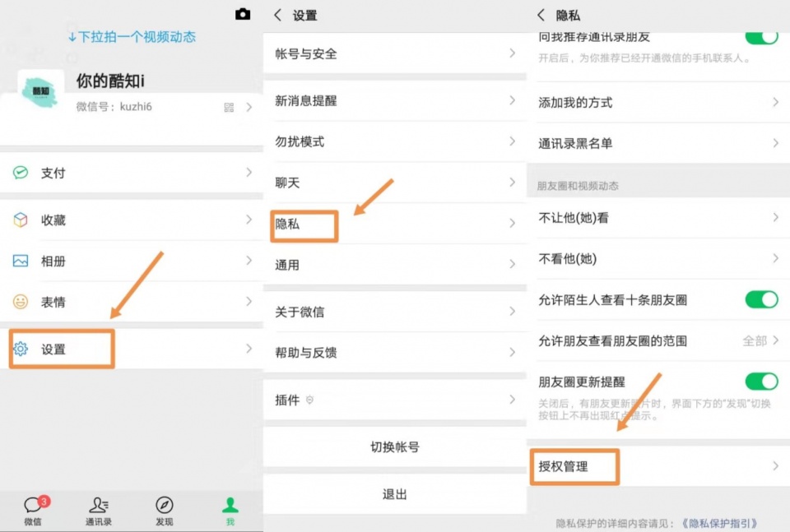790x532 pixels.
Task: Expand the 支付 row chevron
Action: click(249, 172)
